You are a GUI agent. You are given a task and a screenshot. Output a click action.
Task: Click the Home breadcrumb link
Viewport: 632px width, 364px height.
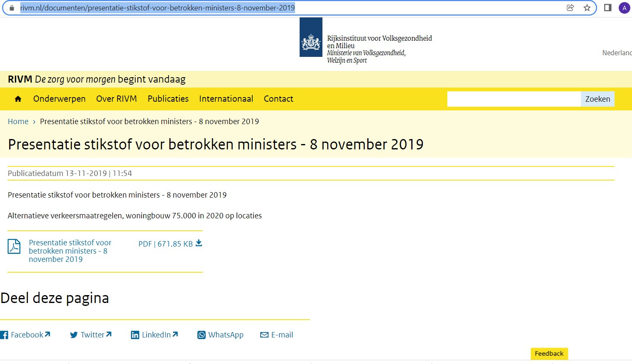pyautogui.click(x=18, y=121)
